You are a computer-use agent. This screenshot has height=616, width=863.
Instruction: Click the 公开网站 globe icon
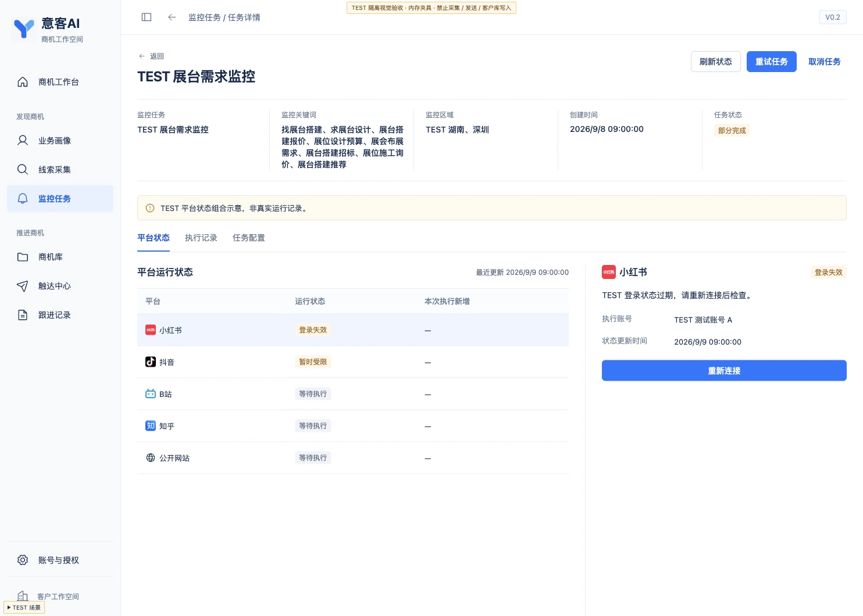click(x=151, y=458)
